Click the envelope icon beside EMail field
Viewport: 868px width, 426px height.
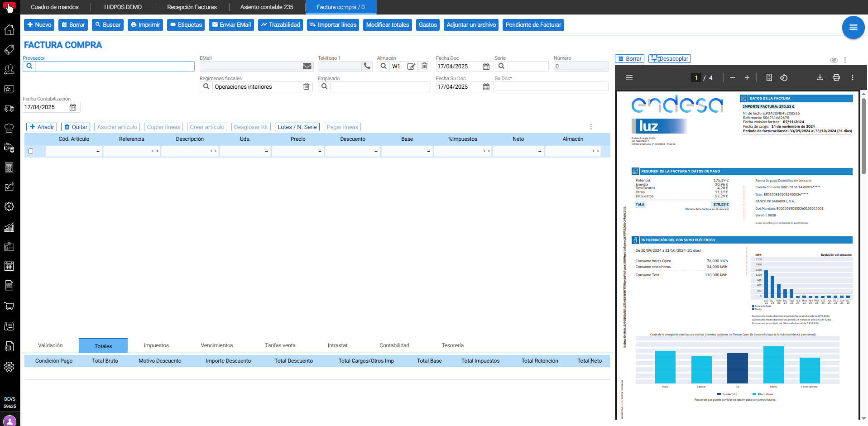click(307, 67)
